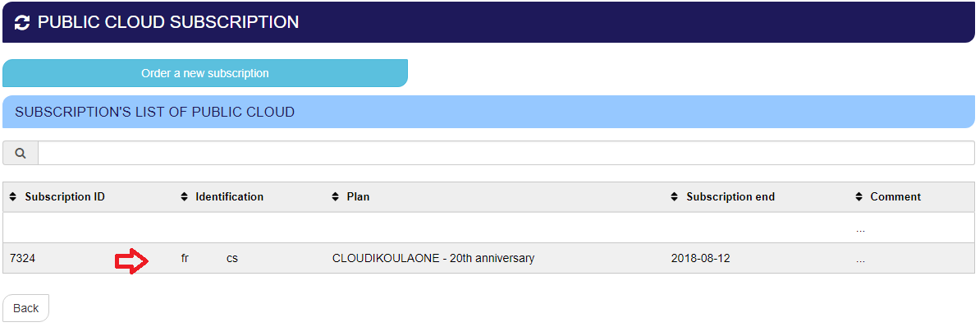Sort by Subscription ID arrows icon

[x=13, y=197]
